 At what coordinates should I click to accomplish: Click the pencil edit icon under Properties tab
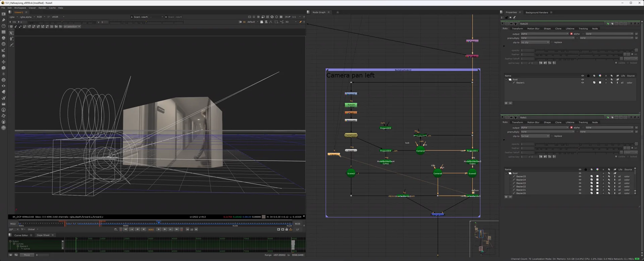tap(515, 17)
